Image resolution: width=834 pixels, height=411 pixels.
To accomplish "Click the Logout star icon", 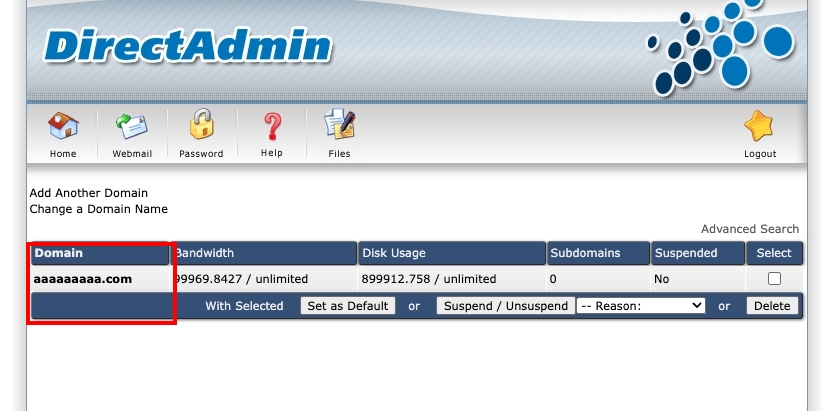I will point(759,126).
